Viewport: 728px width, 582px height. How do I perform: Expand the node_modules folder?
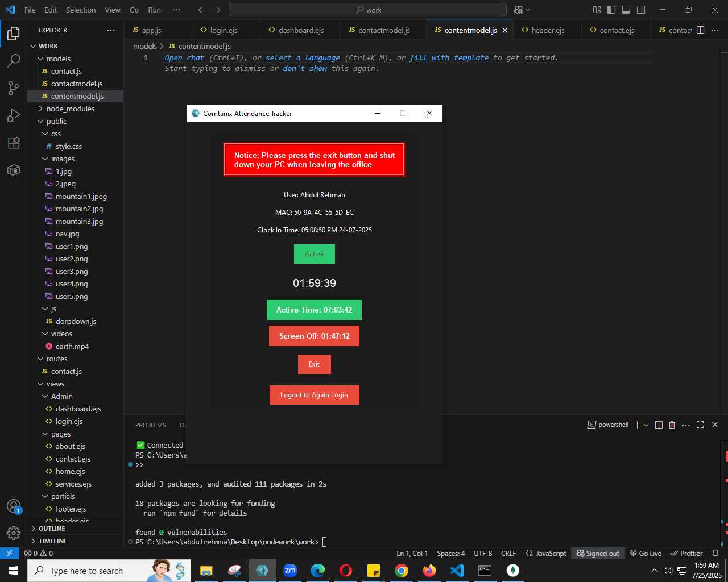(76, 109)
